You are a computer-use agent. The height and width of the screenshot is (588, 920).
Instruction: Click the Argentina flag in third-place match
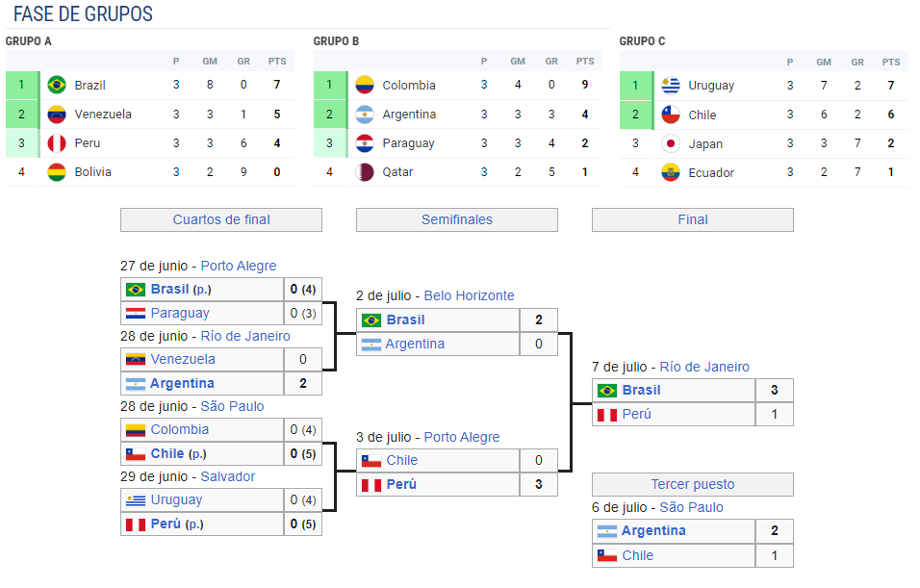(x=606, y=531)
